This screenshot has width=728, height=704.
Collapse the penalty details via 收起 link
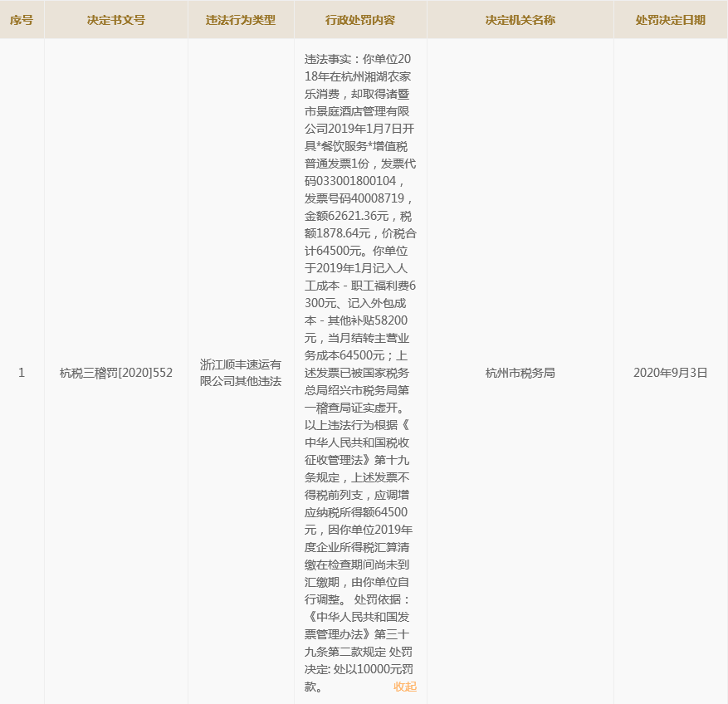click(x=404, y=687)
